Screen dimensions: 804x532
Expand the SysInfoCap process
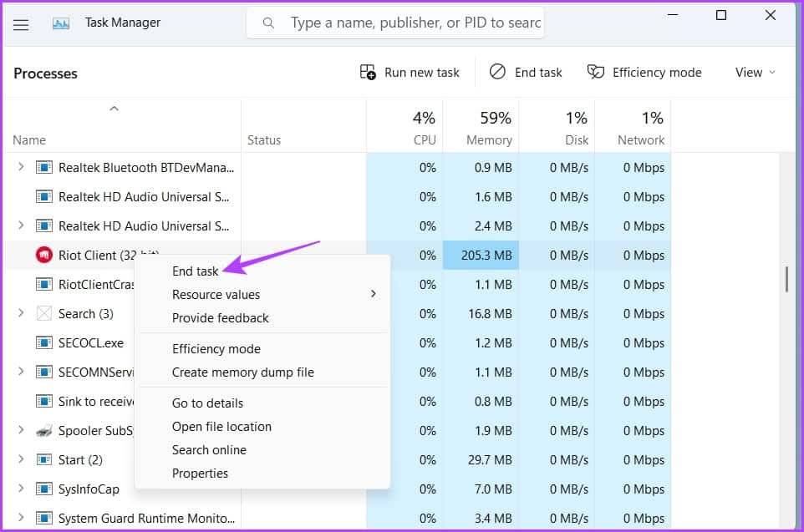21,488
